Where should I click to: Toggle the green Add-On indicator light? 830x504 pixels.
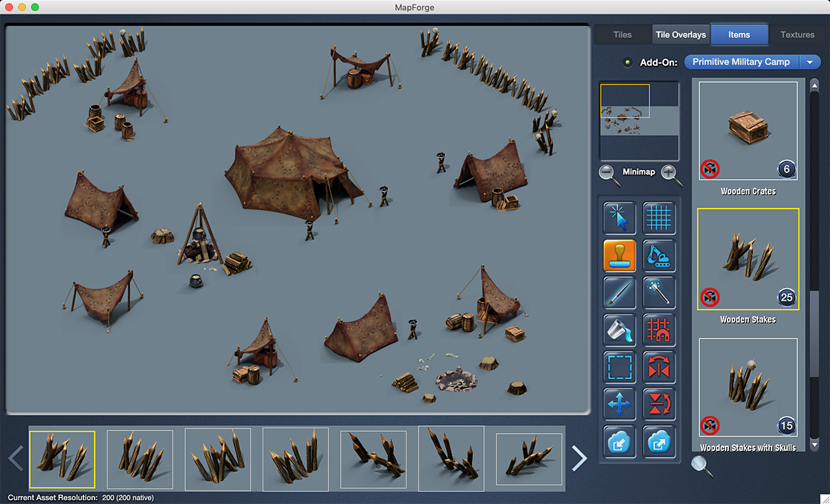(628, 62)
